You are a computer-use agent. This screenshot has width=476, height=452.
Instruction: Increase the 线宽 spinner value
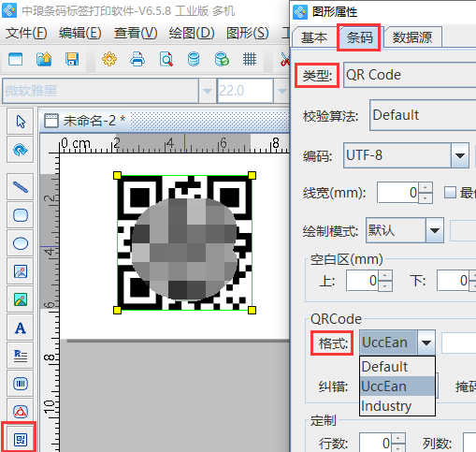426,188
